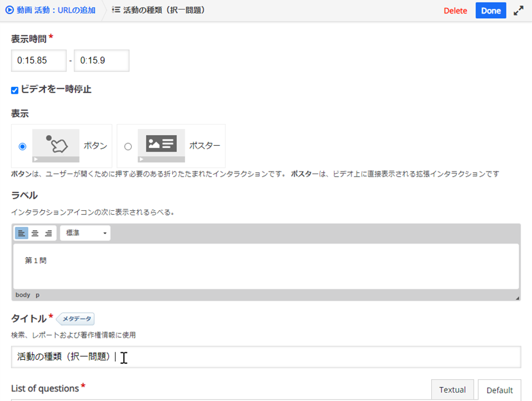
Task: Click the red Delete button
Action: point(456,11)
